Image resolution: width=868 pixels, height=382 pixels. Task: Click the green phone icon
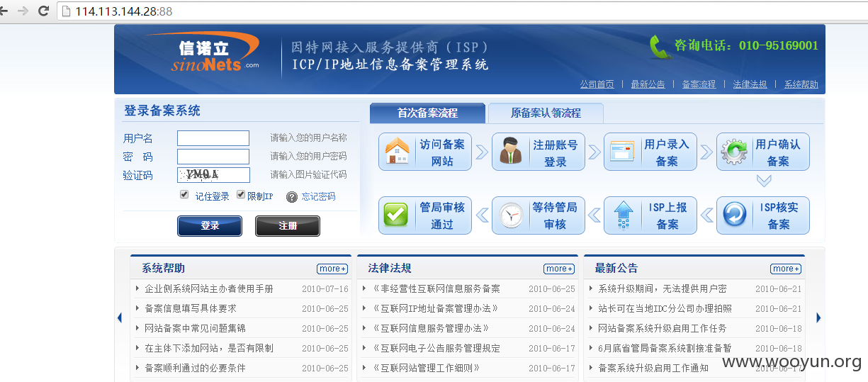pyautogui.click(x=659, y=46)
